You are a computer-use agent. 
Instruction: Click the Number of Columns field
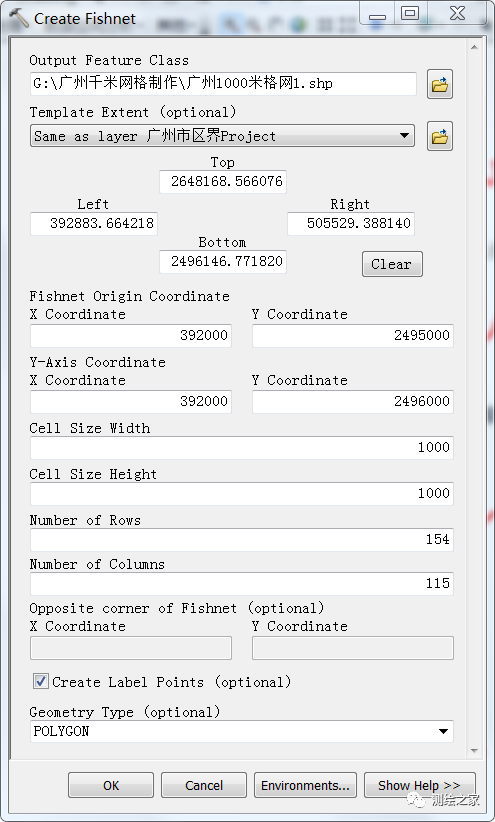pyautogui.click(x=242, y=583)
